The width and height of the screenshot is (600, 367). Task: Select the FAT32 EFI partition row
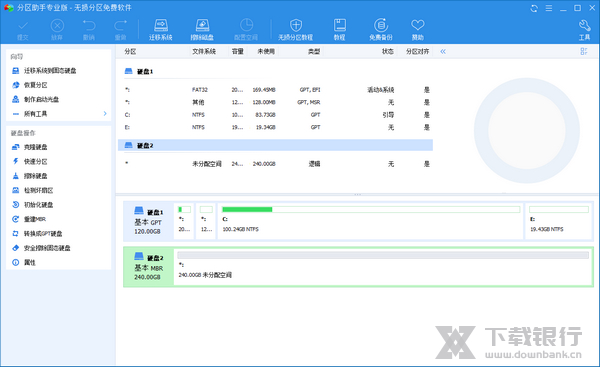pos(275,90)
